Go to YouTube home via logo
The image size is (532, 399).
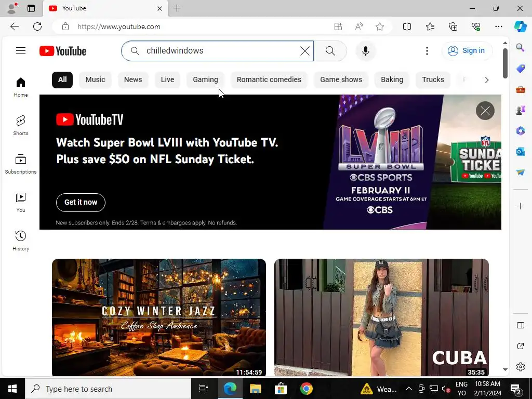pyautogui.click(x=63, y=51)
